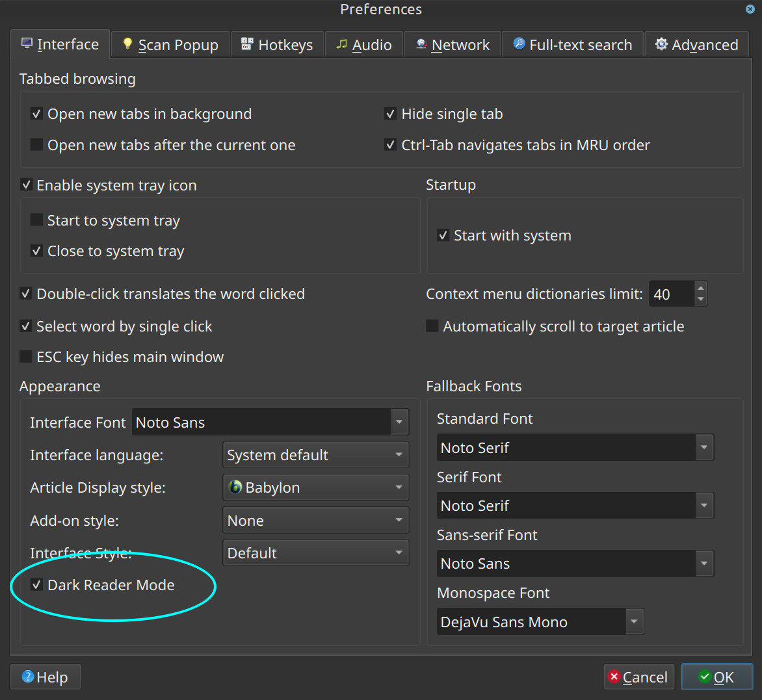Click the Babylon globe icon in display style
Image resolution: width=762 pixels, height=700 pixels.
click(237, 487)
